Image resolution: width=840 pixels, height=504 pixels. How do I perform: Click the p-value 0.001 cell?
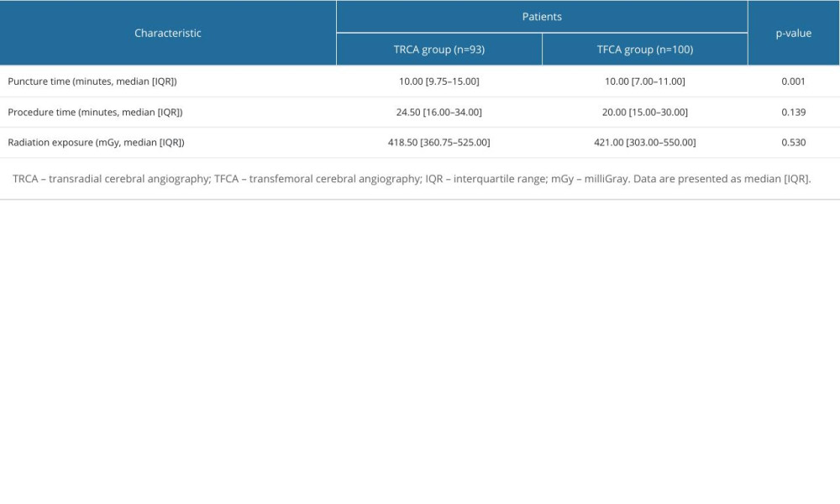coord(793,81)
